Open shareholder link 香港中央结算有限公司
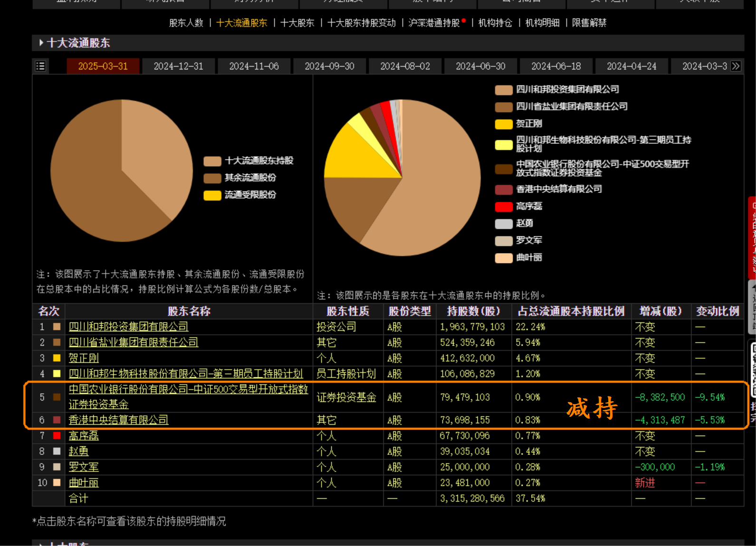 [118, 420]
